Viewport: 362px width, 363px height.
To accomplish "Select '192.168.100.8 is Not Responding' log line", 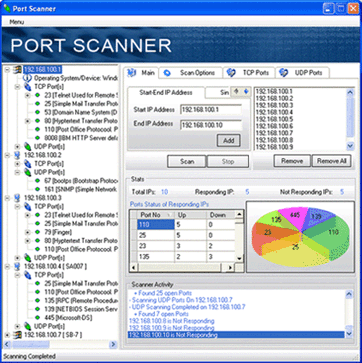I will point(171,321).
